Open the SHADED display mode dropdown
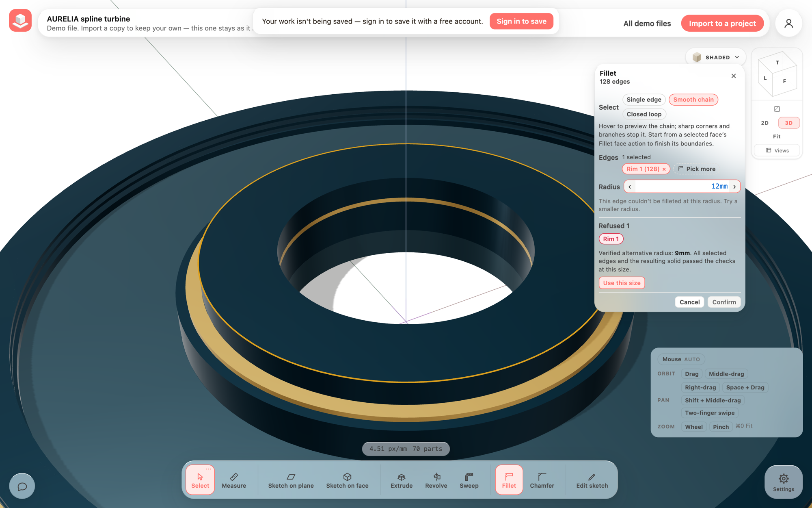This screenshot has width=812, height=508. [716, 57]
